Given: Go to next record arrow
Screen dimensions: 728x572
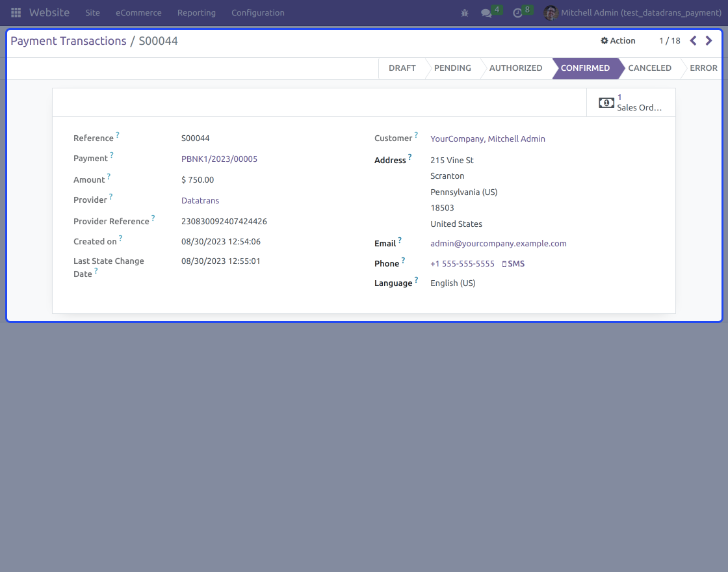Looking at the screenshot, I should coord(709,41).
